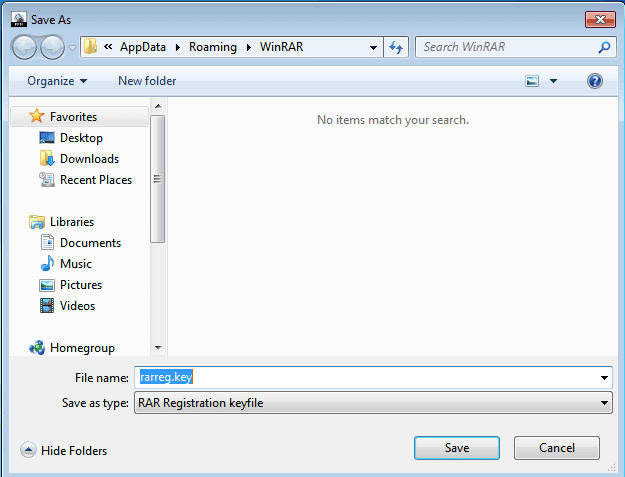Click the Homegroup icon
This screenshot has width=625, height=477.
(37, 347)
